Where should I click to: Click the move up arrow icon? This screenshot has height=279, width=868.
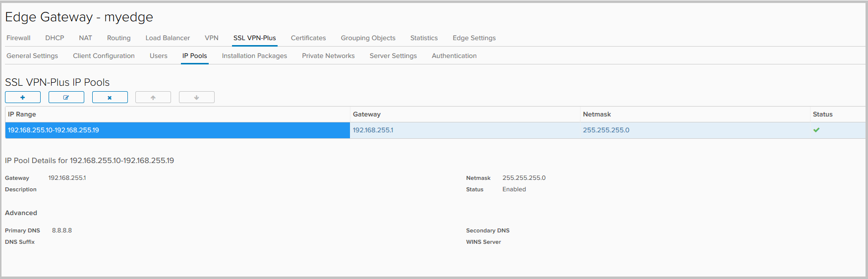click(153, 98)
